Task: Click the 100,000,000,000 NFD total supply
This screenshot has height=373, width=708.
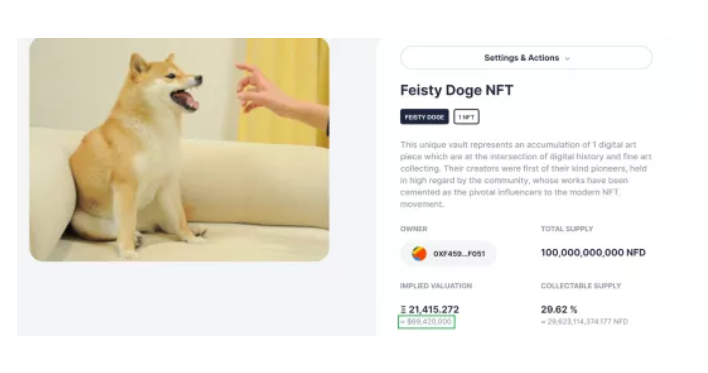Action: [x=593, y=252]
